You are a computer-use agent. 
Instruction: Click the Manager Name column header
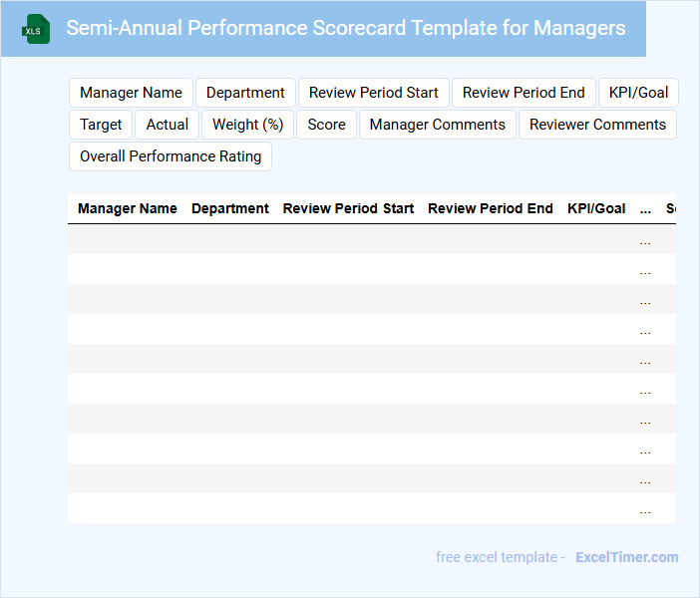point(128,208)
